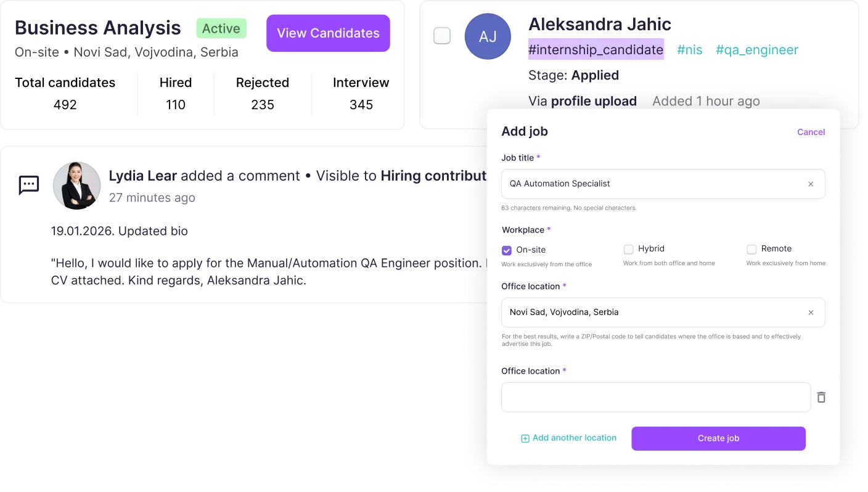
Task: Click the plus icon beside Add another location
Action: [525, 438]
